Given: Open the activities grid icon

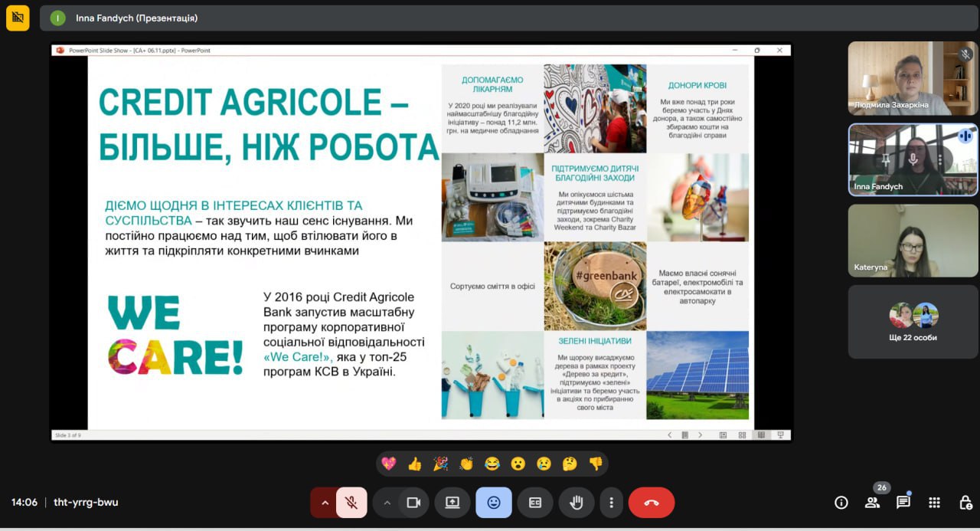Looking at the screenshot, I should 934,503.
